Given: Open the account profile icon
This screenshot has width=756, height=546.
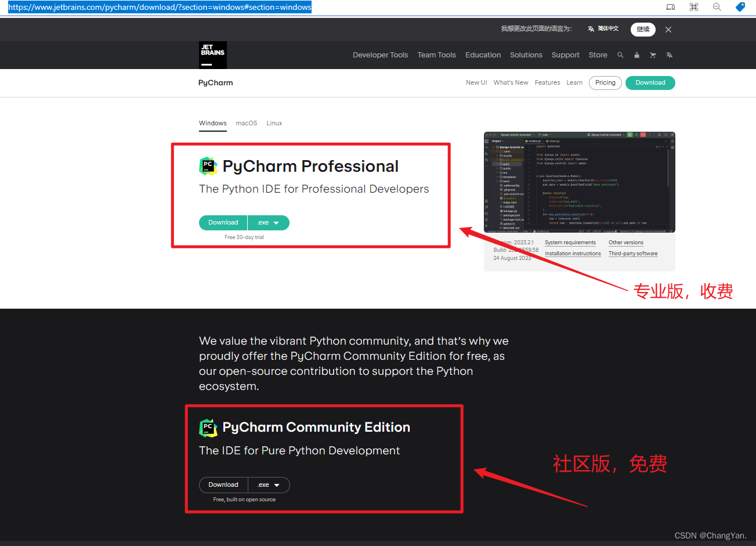Looking at the screenshot, I should coord(637,55).
